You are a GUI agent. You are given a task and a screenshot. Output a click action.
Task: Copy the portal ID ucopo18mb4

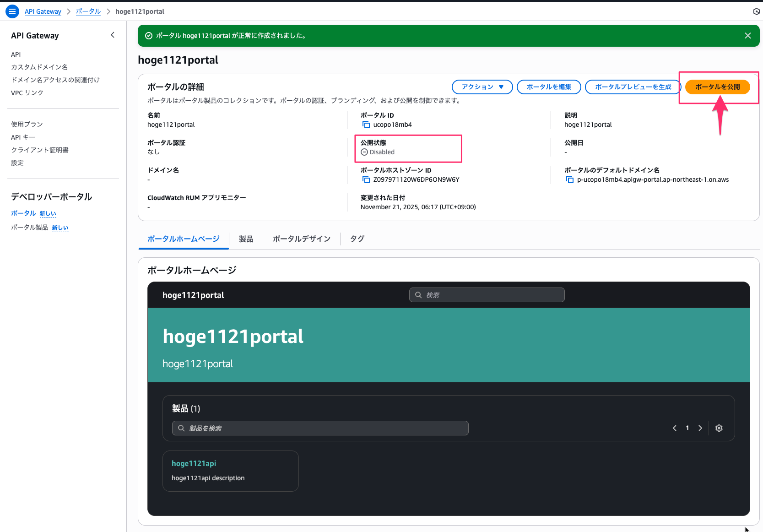[366, 125]
